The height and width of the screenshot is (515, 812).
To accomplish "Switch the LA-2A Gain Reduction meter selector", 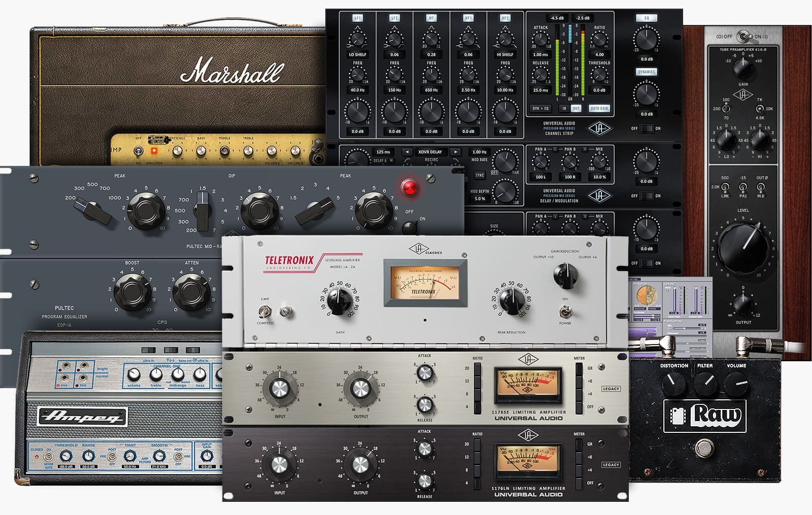I will (565, 274).
